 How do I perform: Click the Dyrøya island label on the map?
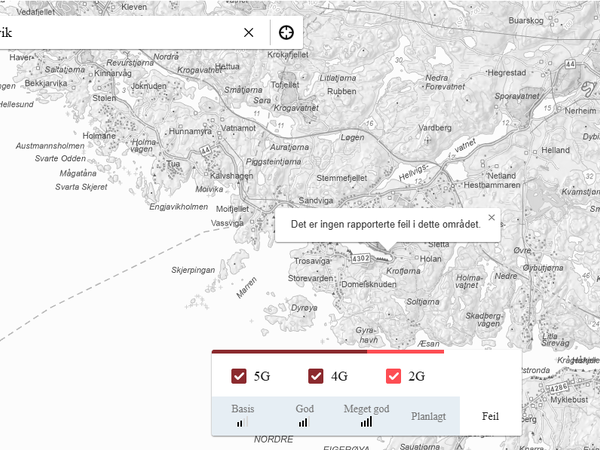(303, 308)
